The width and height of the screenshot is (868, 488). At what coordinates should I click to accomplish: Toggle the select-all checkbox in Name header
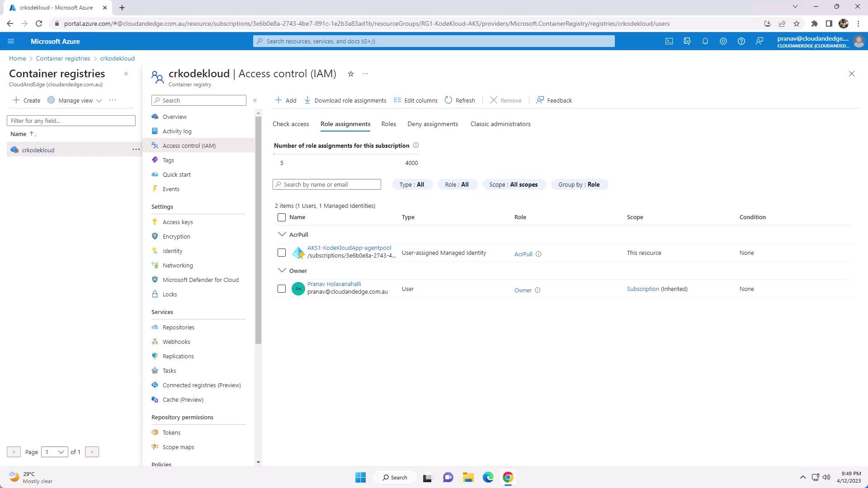(x=282, y=217)
